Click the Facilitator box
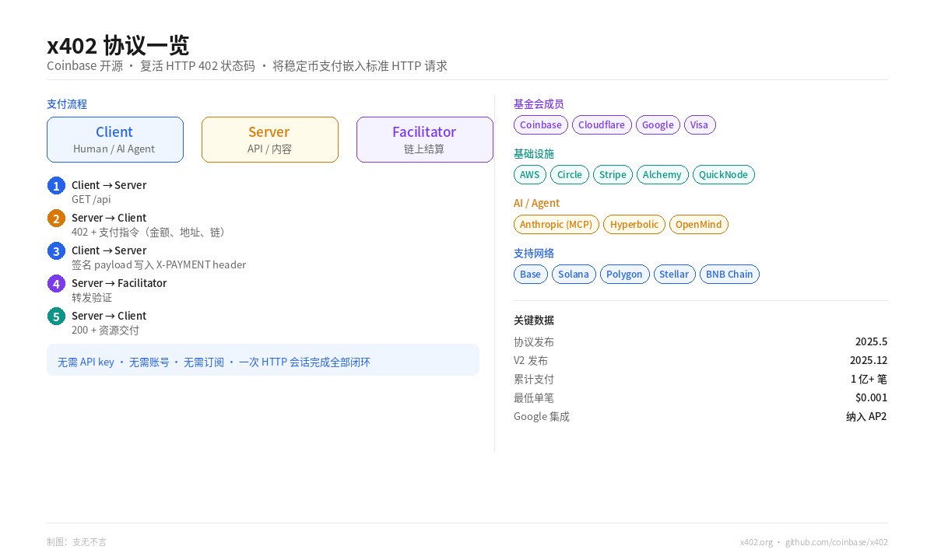Screen dimensions: 934x560 (424, 139)
